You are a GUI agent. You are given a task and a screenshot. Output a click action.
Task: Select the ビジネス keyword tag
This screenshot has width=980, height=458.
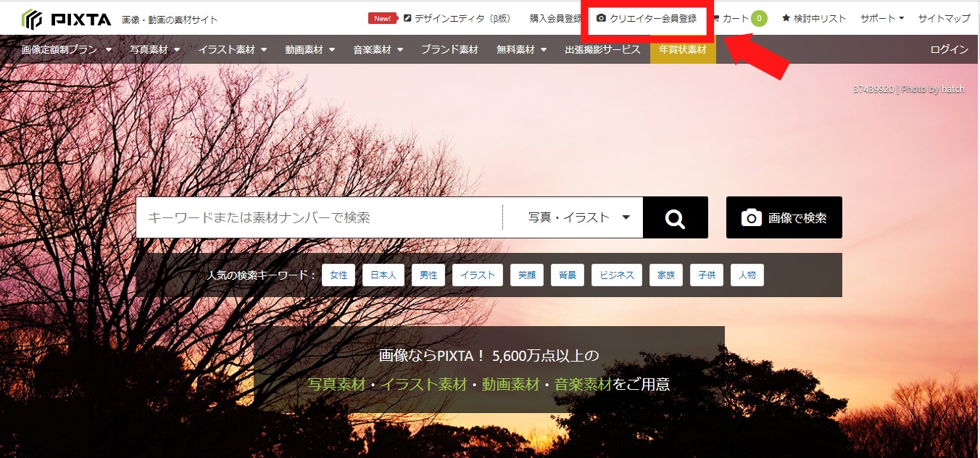click(x=616, y=275)
